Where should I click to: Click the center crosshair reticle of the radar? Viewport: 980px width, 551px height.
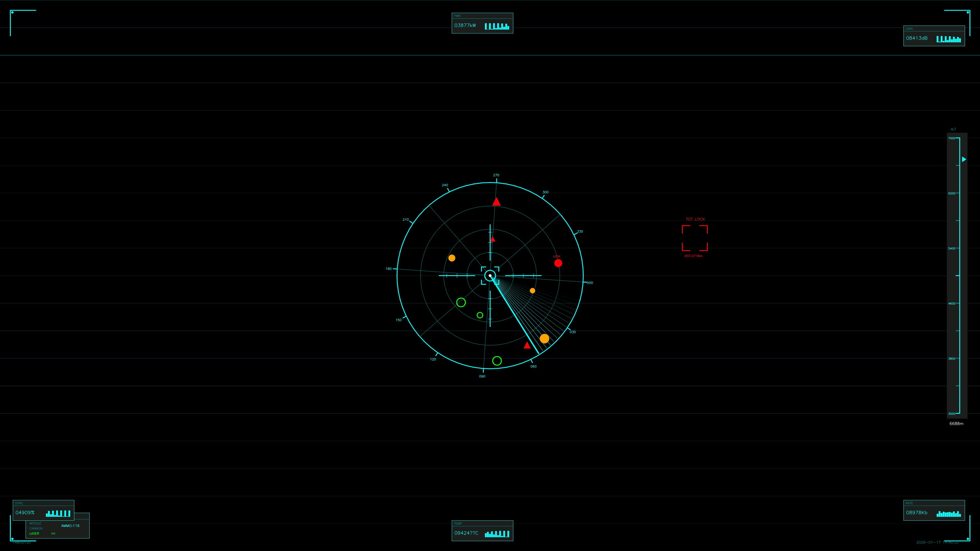[490, 275]
